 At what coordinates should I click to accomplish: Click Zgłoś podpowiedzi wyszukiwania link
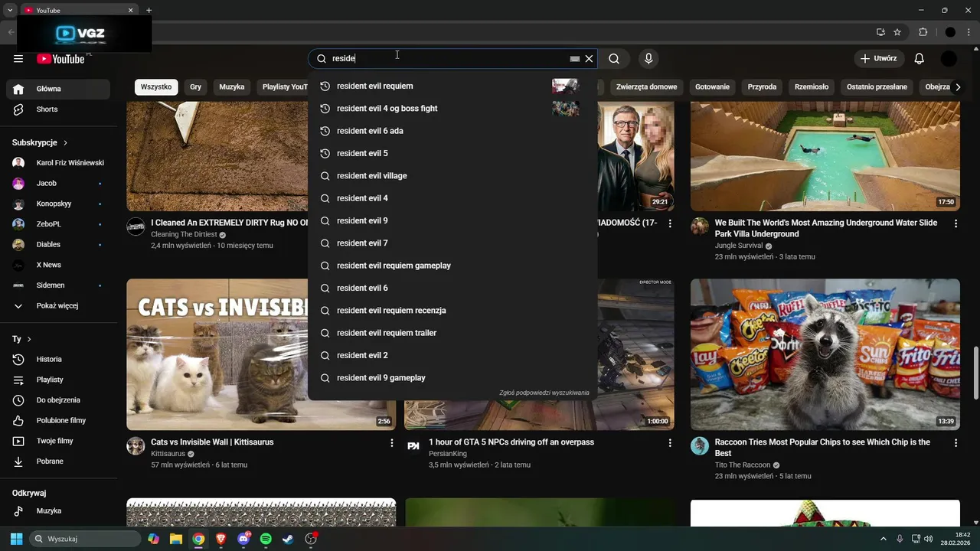[544, 393]
